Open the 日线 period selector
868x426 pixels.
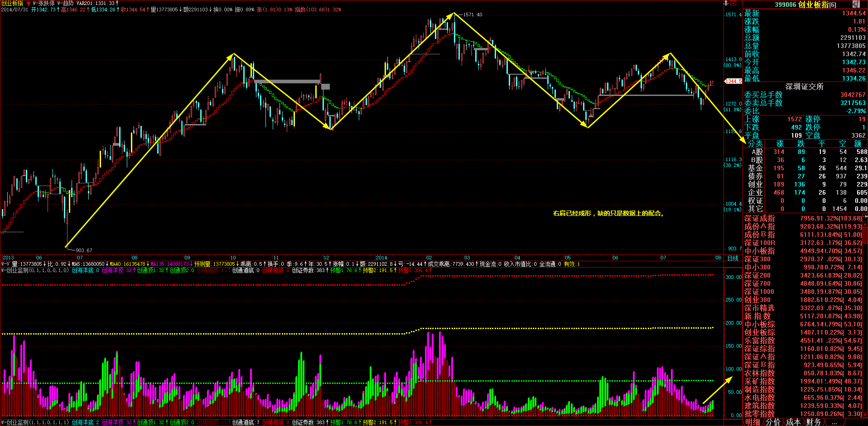pyautogui.click(x=733, y=258)
